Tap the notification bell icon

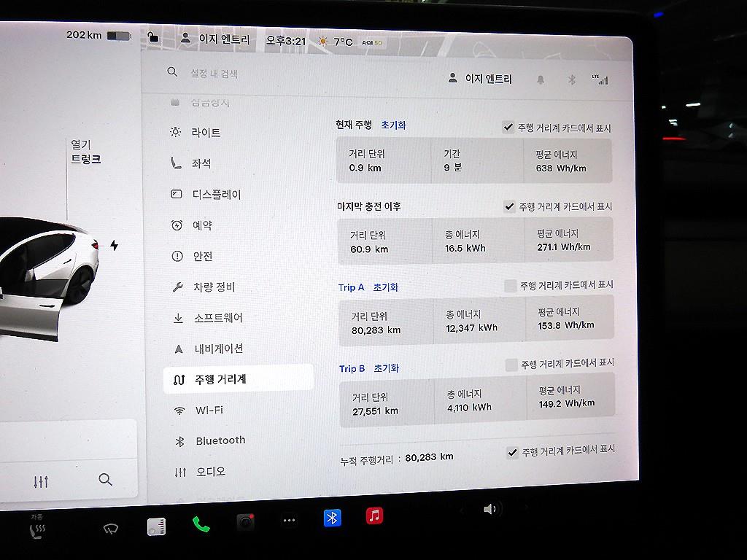540,80
